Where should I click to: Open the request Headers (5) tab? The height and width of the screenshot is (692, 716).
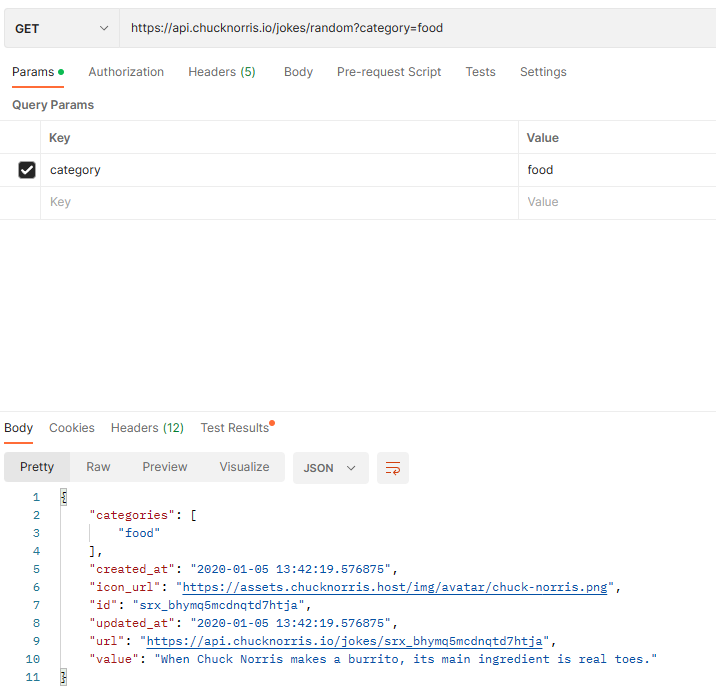coord(222,72)
